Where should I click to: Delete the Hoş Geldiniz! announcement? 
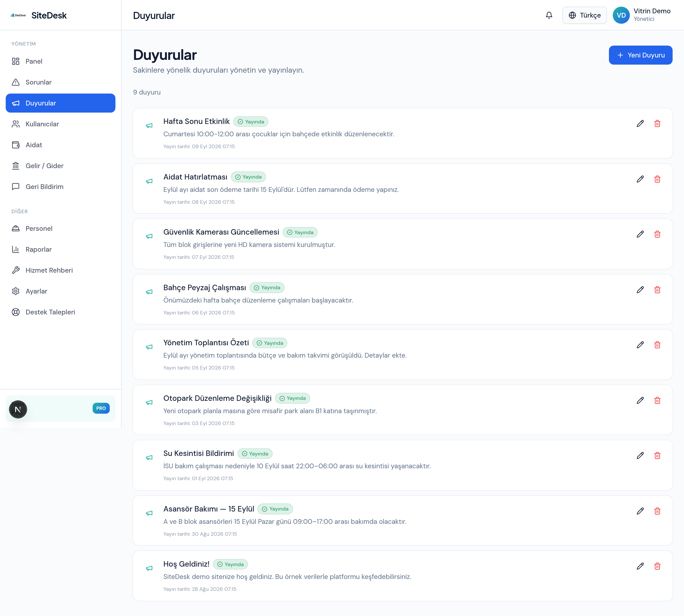657,566
